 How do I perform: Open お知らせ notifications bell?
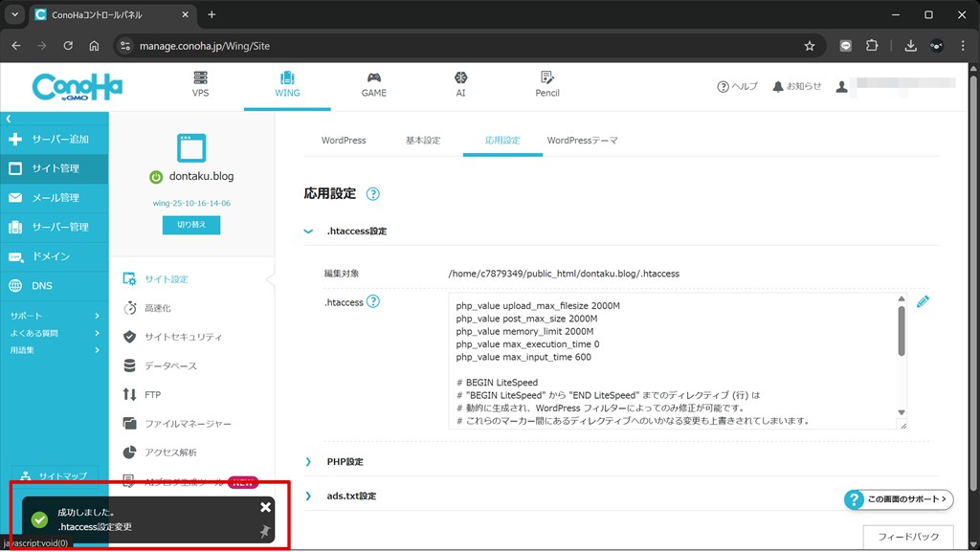[797, 86]
